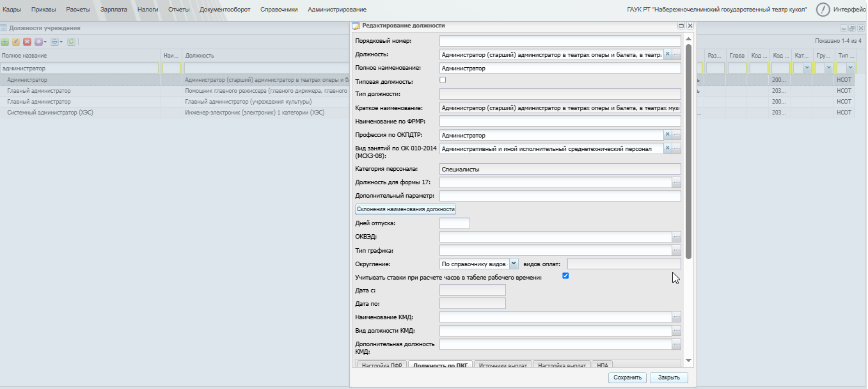Clear the Должность field with X icon
This screenshot has width=868, height=389.
(667, 54)
